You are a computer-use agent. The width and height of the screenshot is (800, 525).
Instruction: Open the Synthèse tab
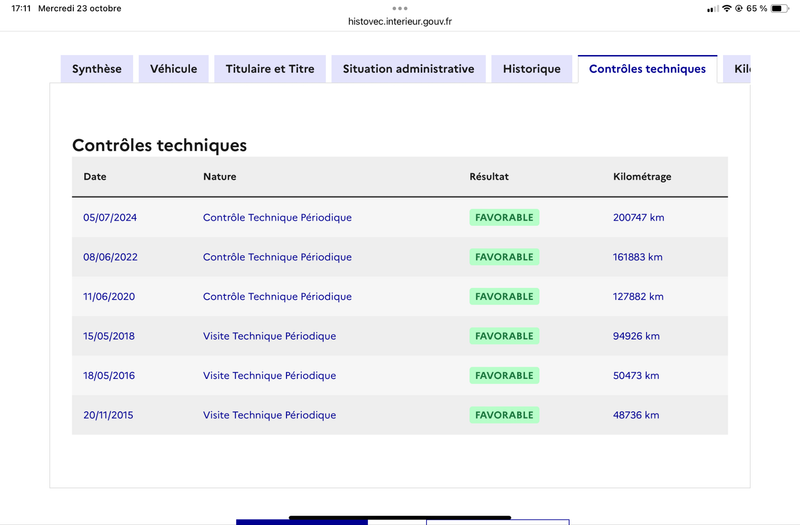pos(96,69)
